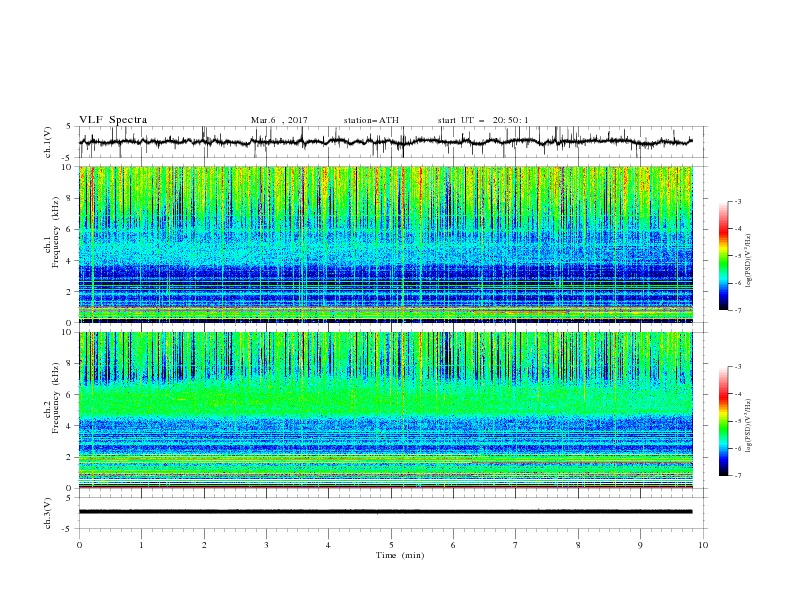
Task: Click the "4" tick on the time axis
Action: tap(328, 545)
